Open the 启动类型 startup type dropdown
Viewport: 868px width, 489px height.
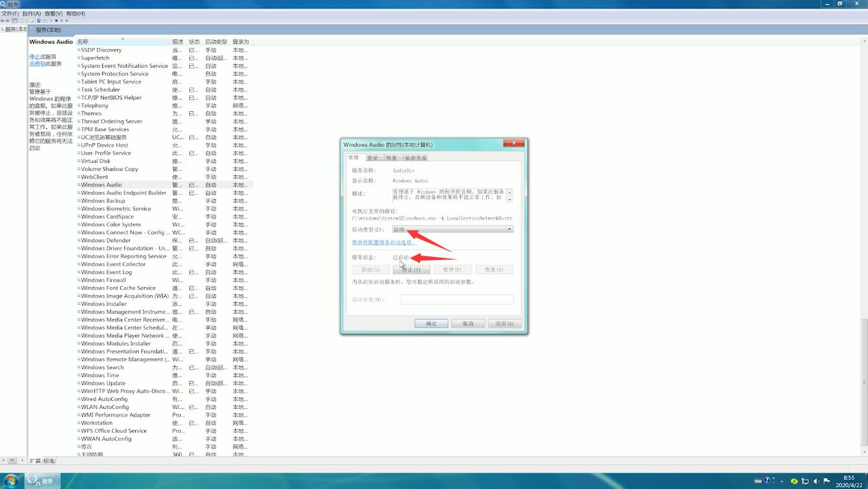click(452, 229)
